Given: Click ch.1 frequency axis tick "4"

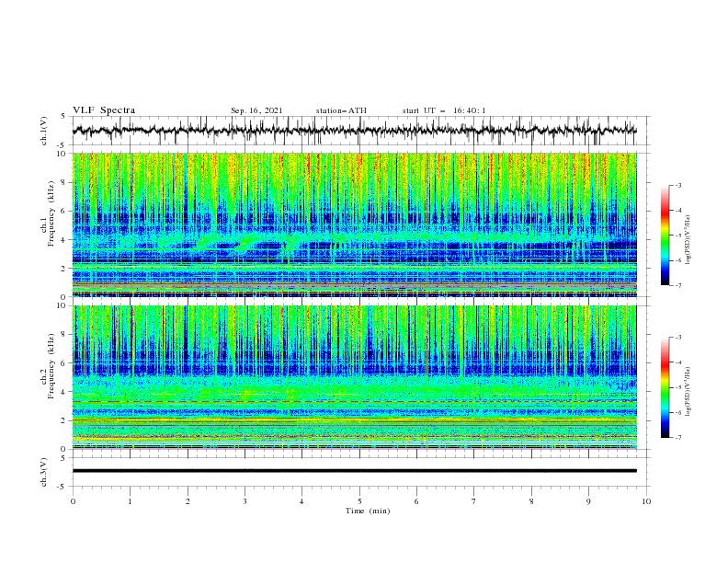Looking at the screenshot, I should (65, 240).
